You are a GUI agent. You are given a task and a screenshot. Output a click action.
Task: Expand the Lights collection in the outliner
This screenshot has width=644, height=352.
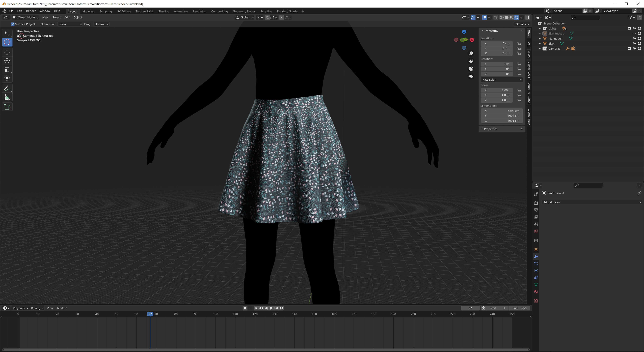pyautogui.click(x=540, y=28)
